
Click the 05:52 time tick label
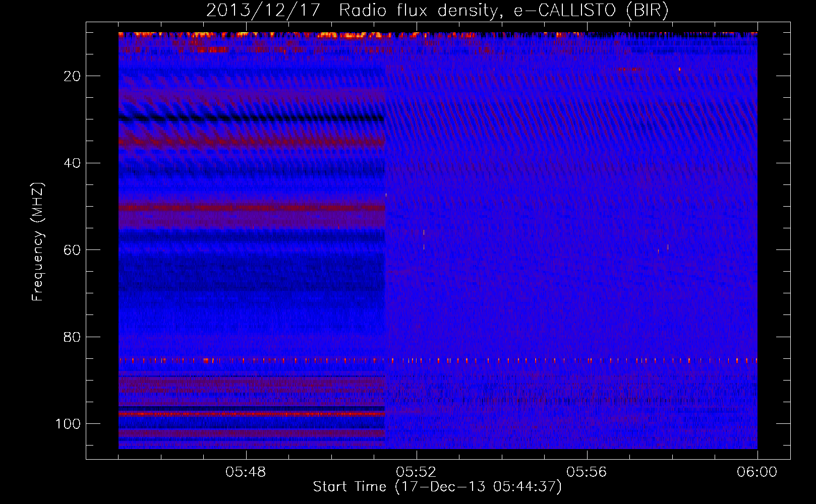pyautogui.click(x=416, y=472)
